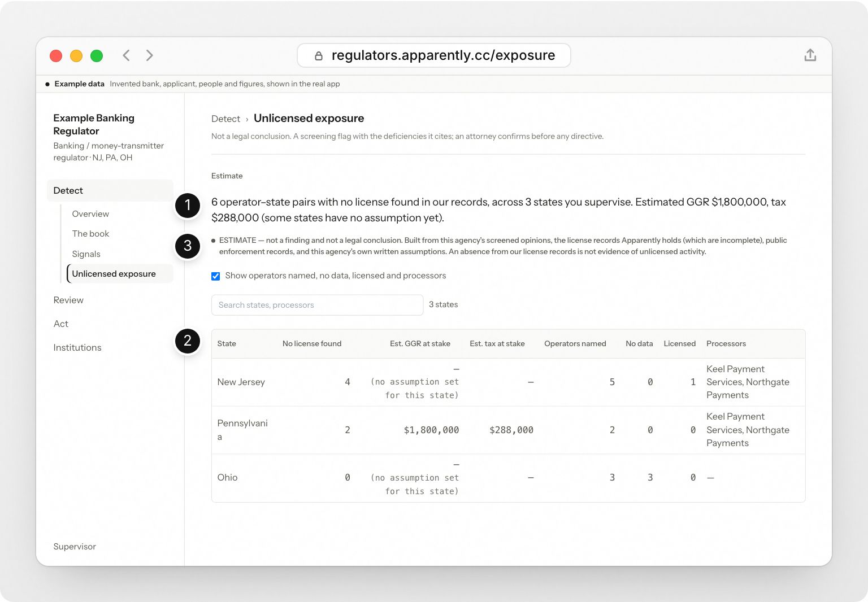Select the Pennsylvania row label
Screen dimensions: 868x602
tap(242, 430)
